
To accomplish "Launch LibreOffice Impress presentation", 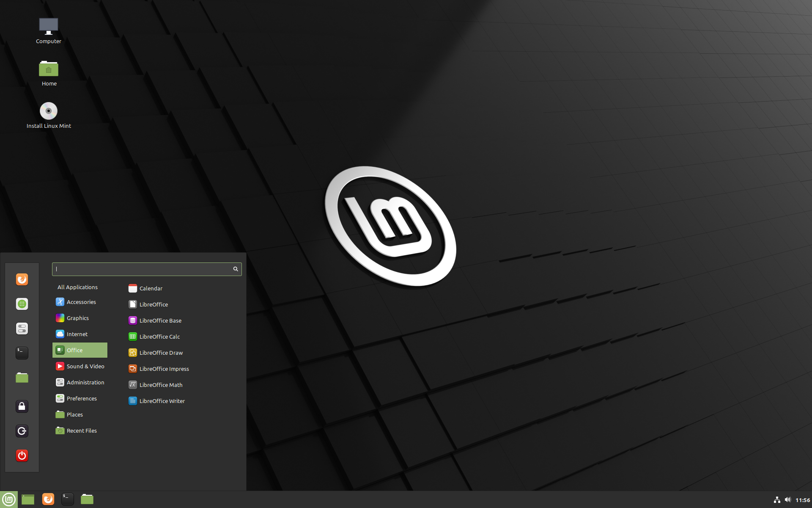I will pos(164,369).
